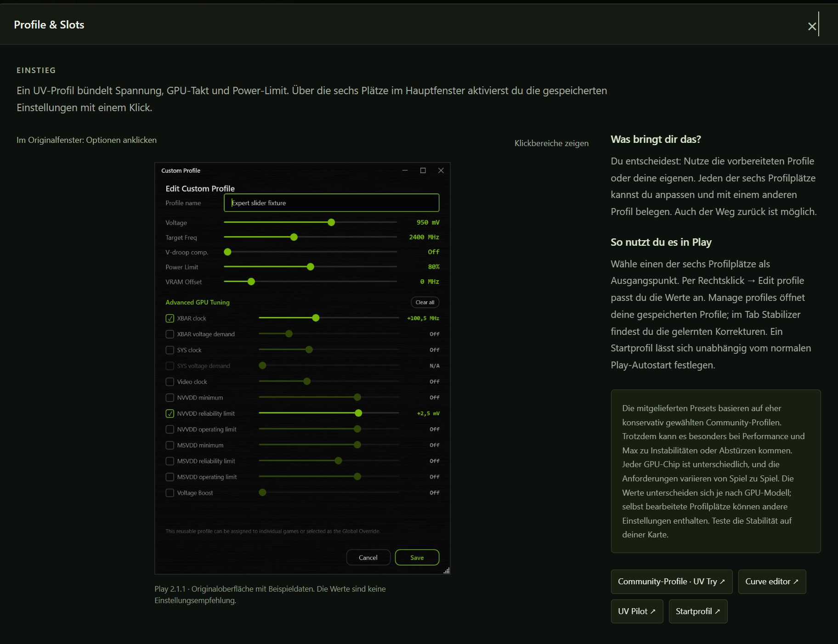Click the Edit Custom Profile heading
The height and width of the screenshot is (644, 838).
(x=200, y=188)
